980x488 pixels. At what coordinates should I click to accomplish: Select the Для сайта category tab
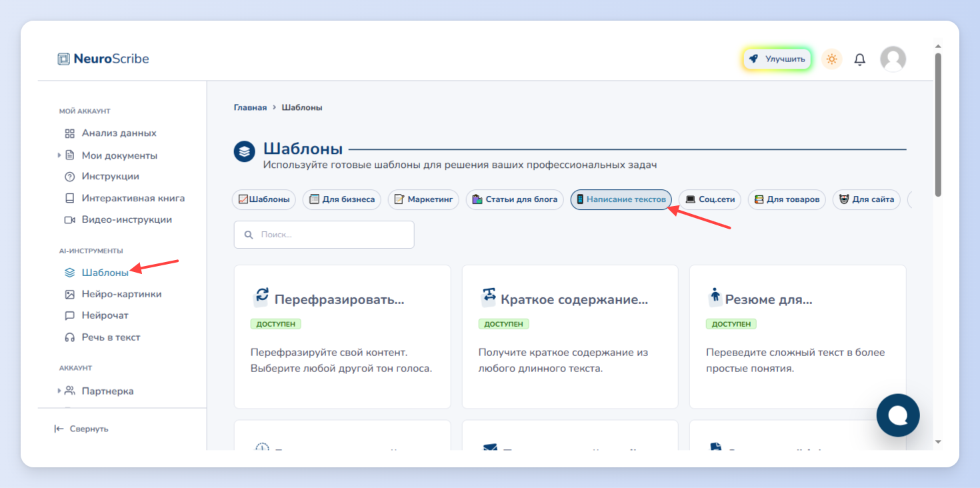click(867, 199)
